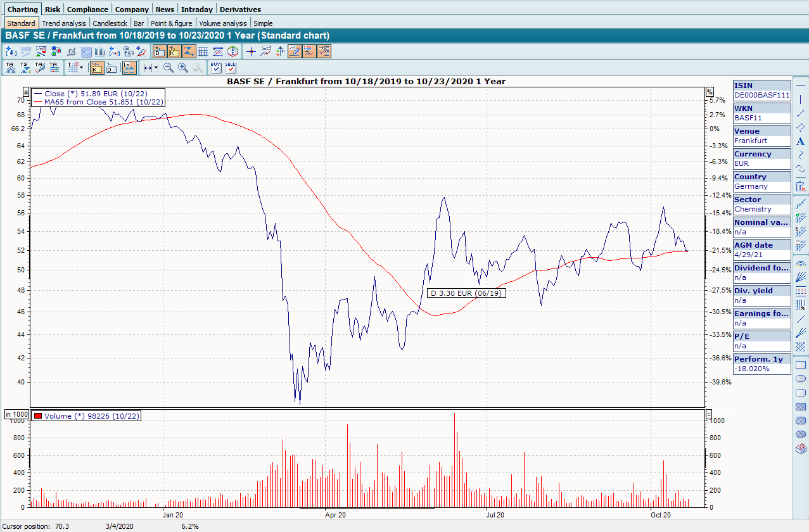The height and width of the screenshot is (532, 809).
Task: Click the grid lines toolbar icon
Action: [203, 51]
